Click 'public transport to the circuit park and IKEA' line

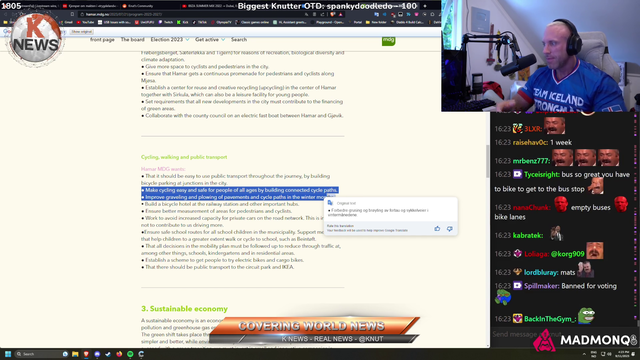click(218, 267)
